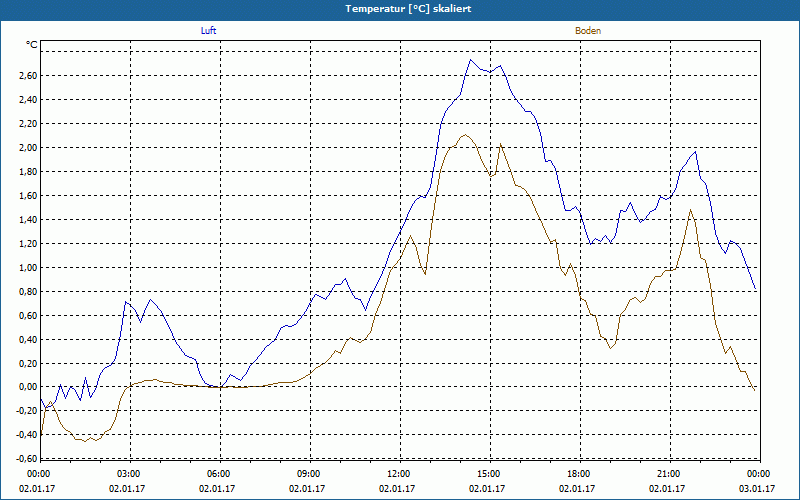The height and width of the screenshot is (500, 800).
Task: Click the chart title 'Temperatur [°C] skaliert'
Action: pyautogui.click(x=408, y=9)
